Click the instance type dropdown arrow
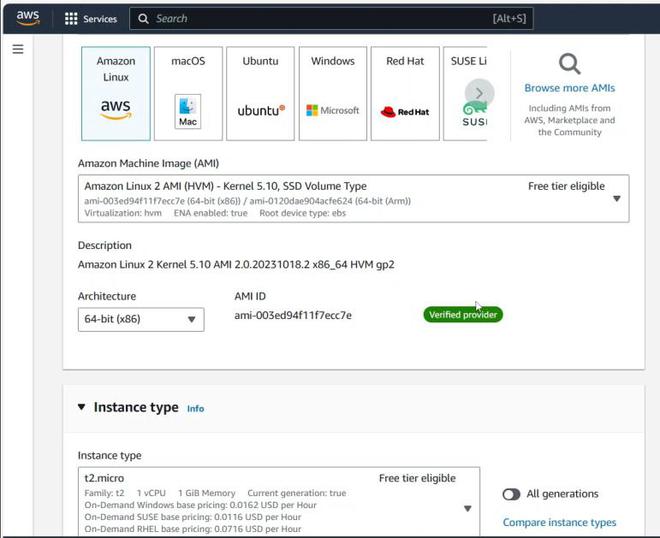This screenshot has width=660, height=538. (x=467, y=509)
